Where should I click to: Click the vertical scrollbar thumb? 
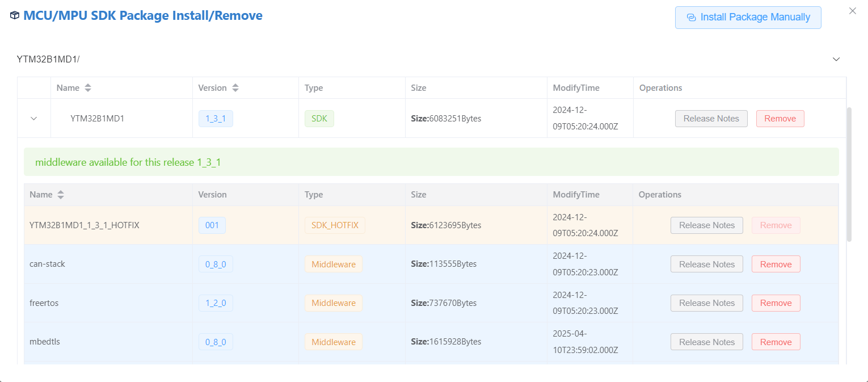click(849, 174)
